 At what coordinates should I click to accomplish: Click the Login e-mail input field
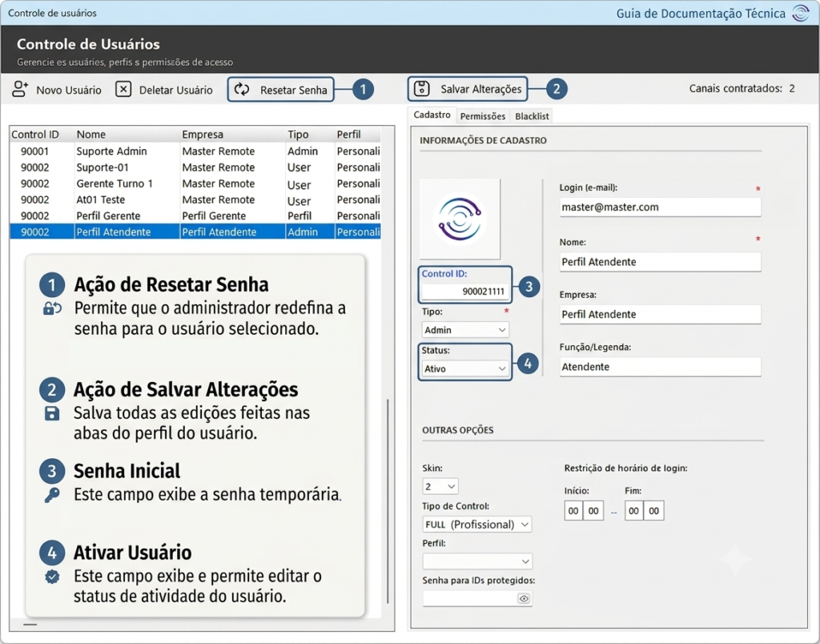coord(660,207)
